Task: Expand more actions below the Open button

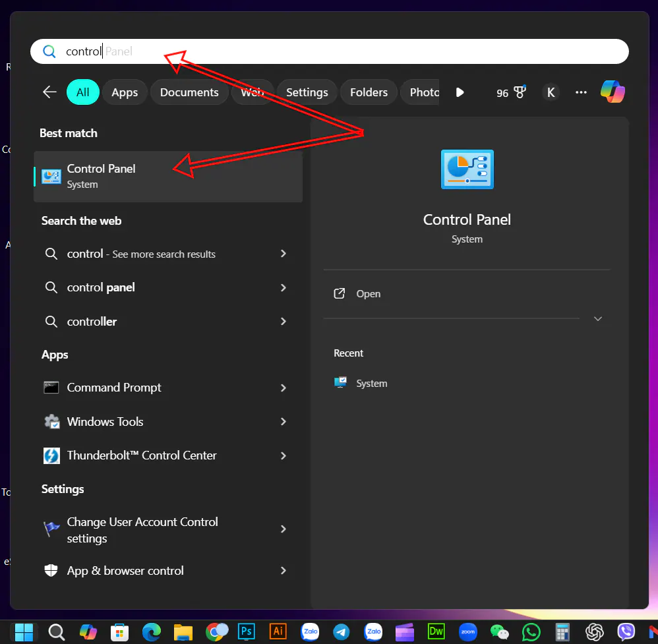Action: 597,318
